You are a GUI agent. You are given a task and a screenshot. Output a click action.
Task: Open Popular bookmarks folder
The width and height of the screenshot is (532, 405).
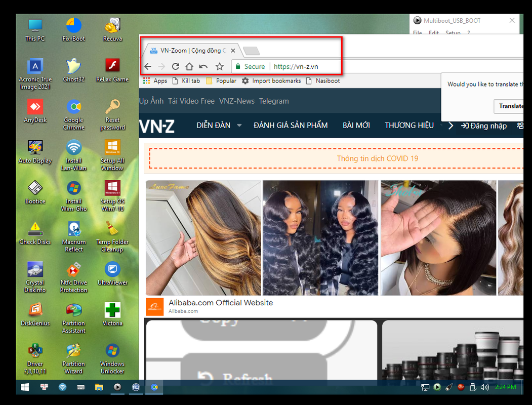(221, 80)
